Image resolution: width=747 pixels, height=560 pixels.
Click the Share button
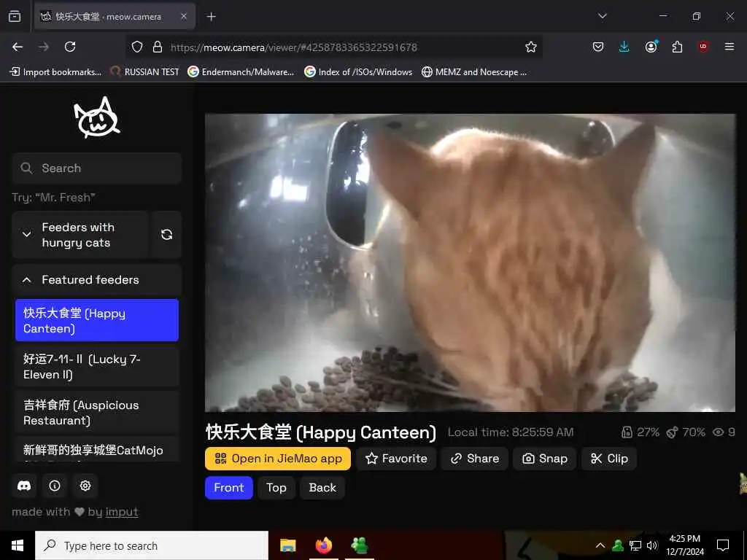point(474,459)
